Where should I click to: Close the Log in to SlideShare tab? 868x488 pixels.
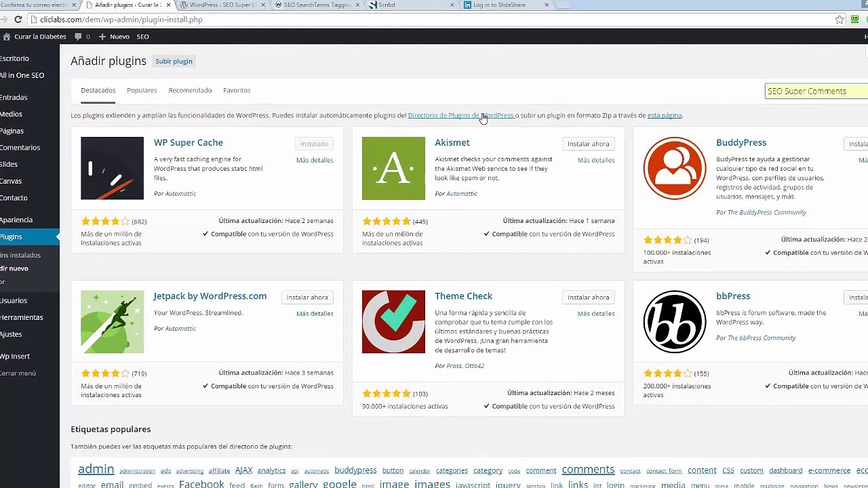pos(547,5)
